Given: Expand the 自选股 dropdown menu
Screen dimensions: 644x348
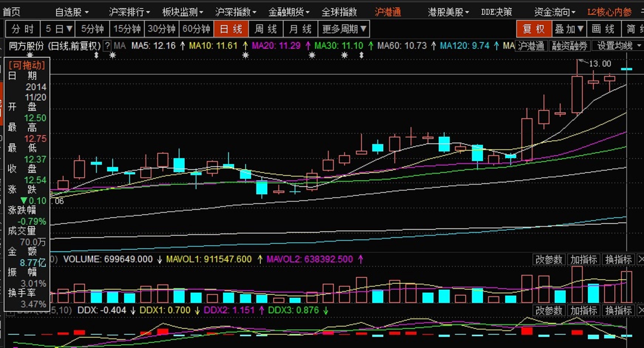Looking at the screenshot, I should coord(72,12).
